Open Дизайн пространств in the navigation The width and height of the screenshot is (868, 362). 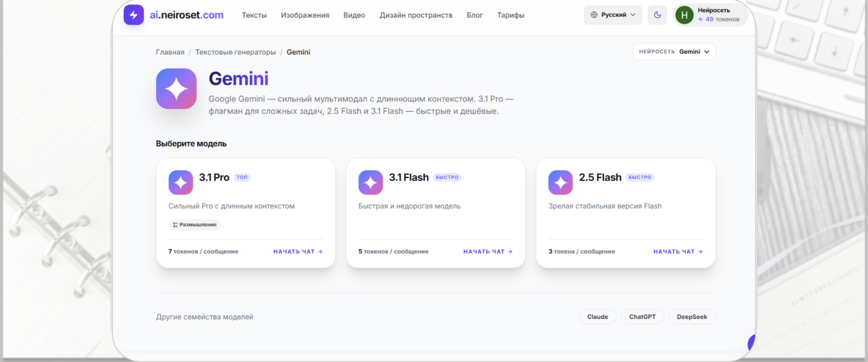(416, 15)
